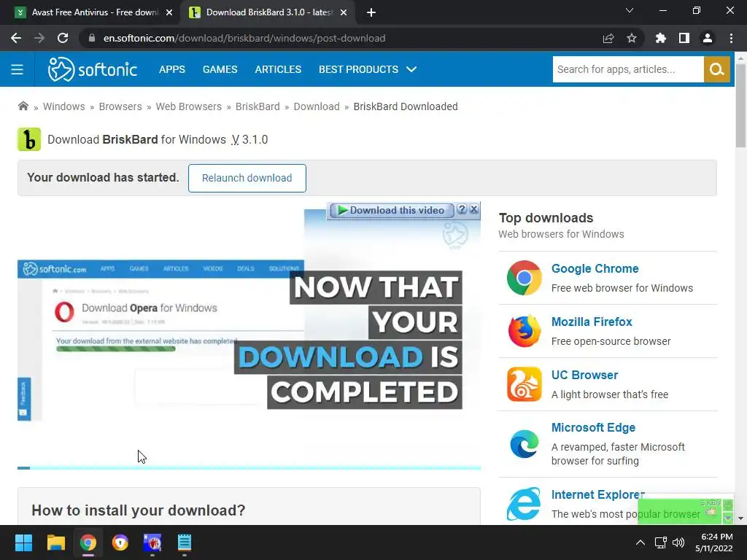The image size is (747, 560).
Task: Open volume control in system tray
Action: click(678, 542)
